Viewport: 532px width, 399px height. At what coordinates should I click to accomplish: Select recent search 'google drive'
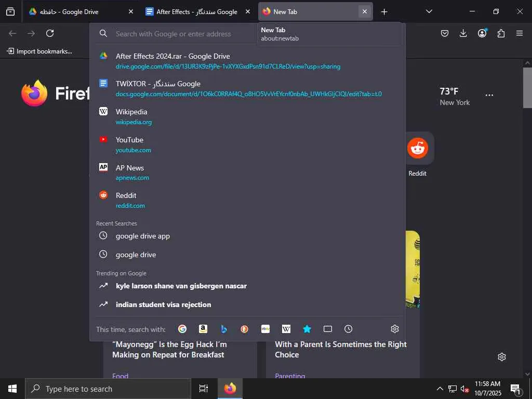tap(248, 255)
